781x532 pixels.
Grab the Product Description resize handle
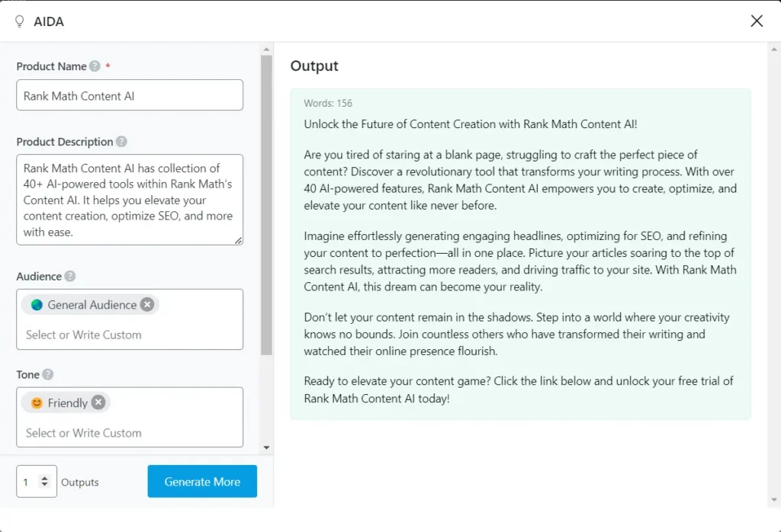point(239,240)
